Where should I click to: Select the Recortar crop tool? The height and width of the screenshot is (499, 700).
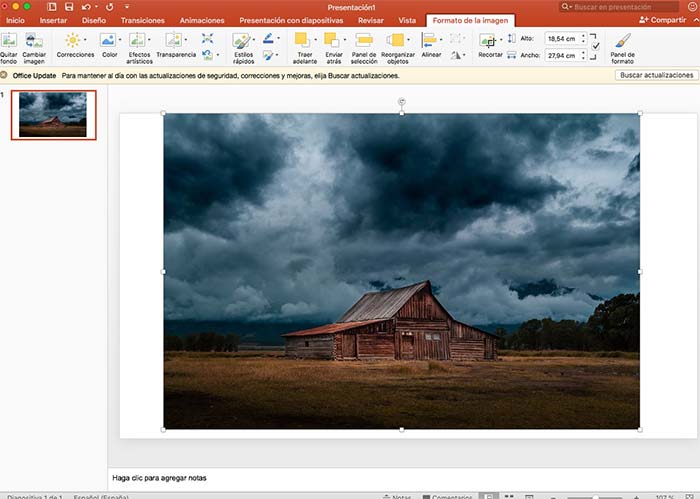[x=488, y=41]
